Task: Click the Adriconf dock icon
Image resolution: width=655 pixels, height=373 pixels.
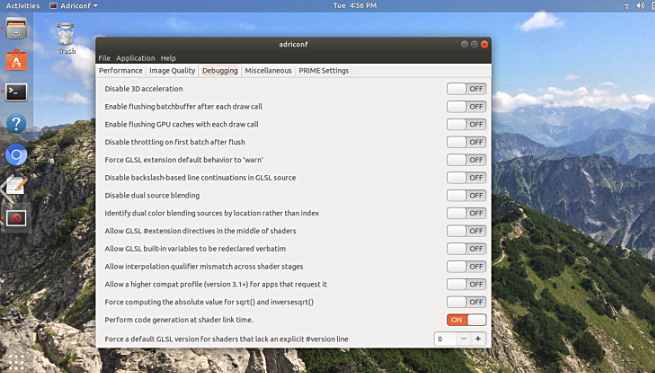Action: [16, 218]
